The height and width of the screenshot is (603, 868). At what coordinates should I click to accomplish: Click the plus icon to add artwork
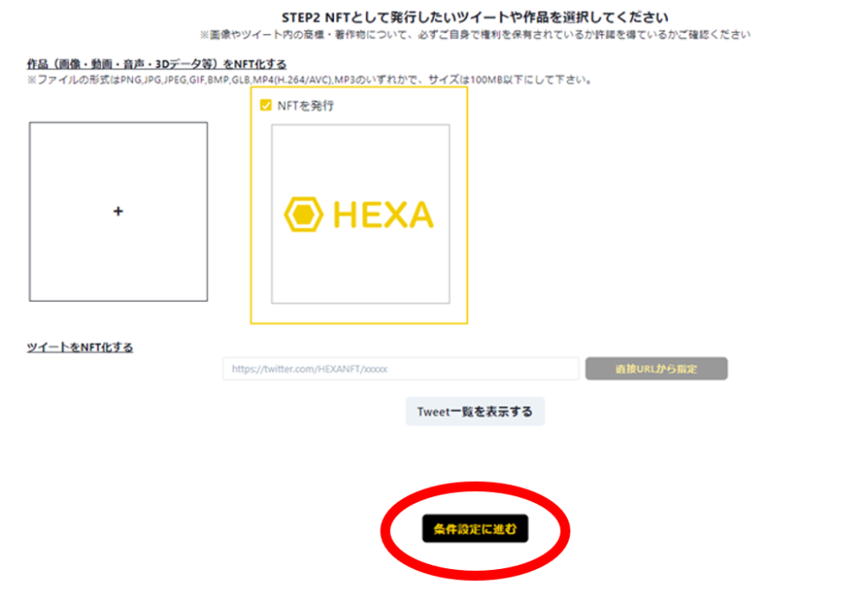tap(118, 211)
